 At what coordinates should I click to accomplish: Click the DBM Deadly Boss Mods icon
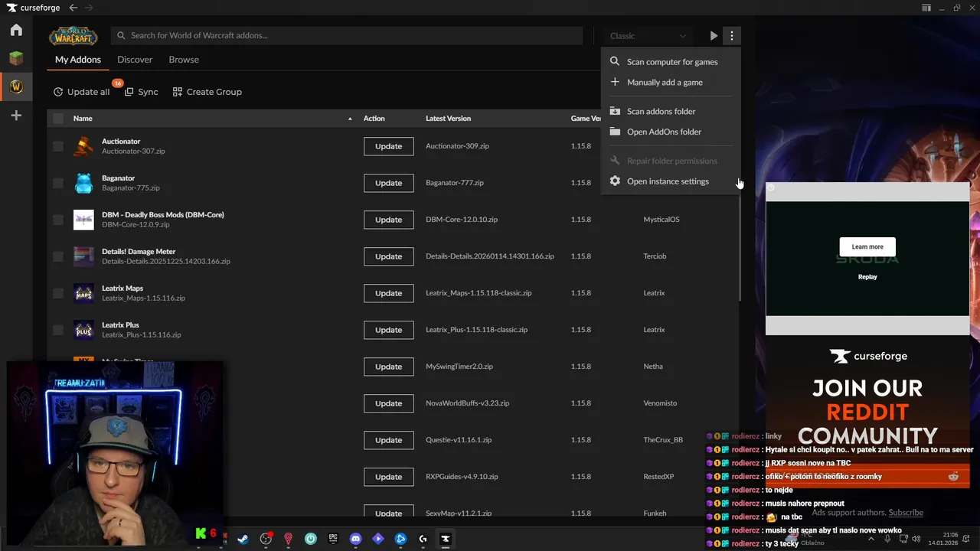pyautogui.click(x=83, y=220)
